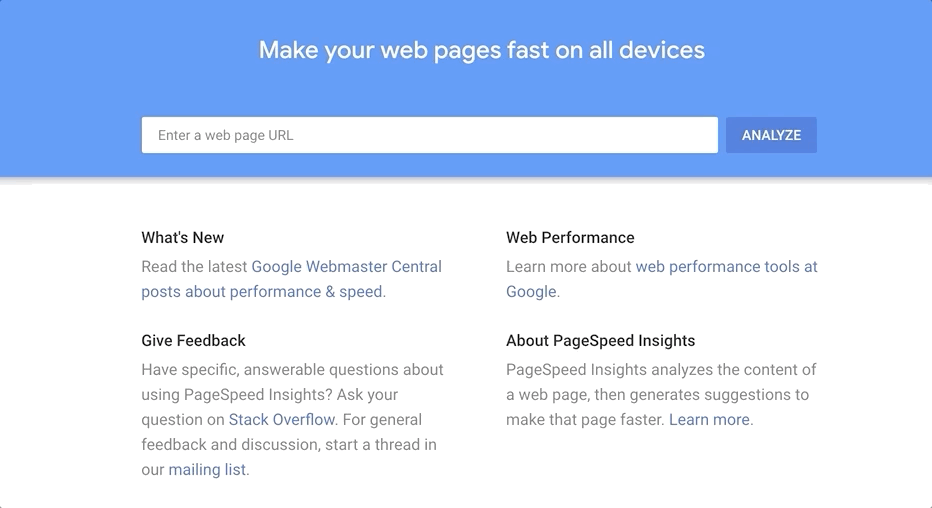Click the "Read the latest" text
932x508 pixels.
click(x=195, y=267)
